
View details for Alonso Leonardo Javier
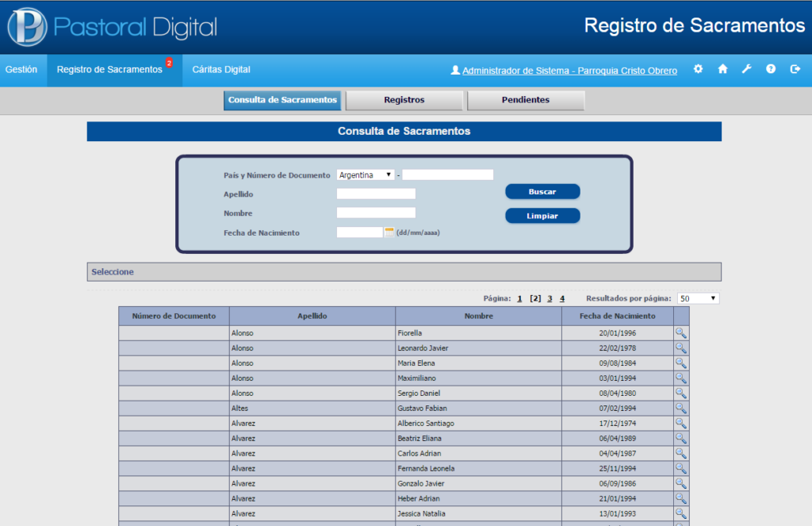tap(681, 347)
